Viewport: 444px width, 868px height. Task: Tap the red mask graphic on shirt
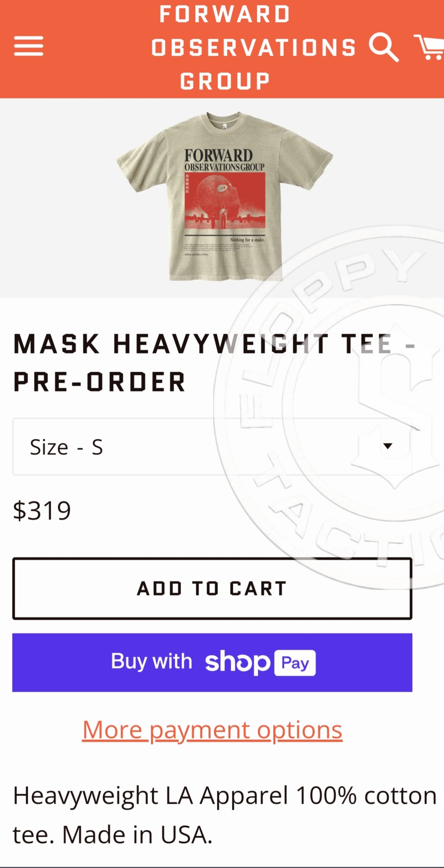[225, 201]
